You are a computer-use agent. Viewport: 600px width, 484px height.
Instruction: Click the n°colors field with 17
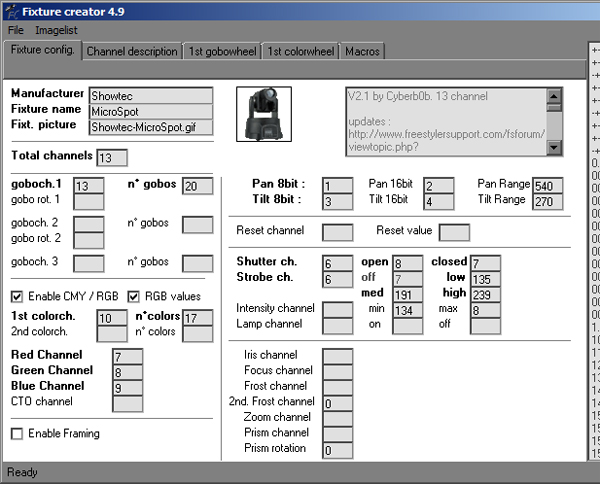click(x=197, y=318)
